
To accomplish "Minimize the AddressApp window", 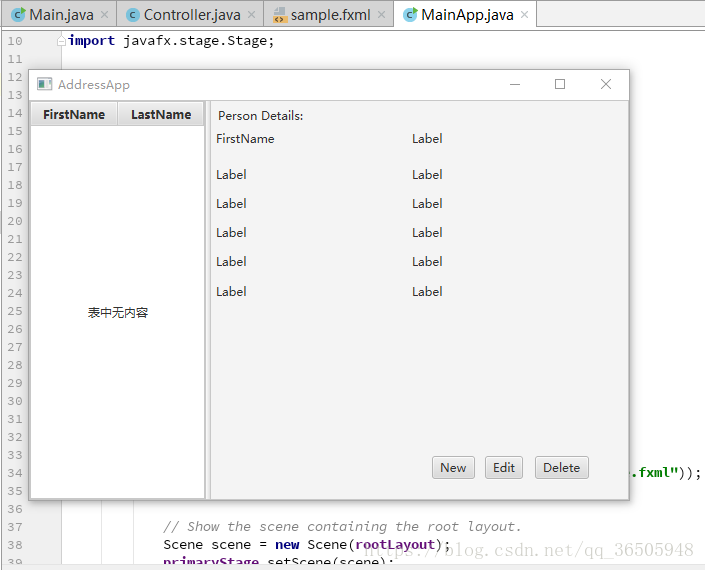I will (x=515, y=84).
